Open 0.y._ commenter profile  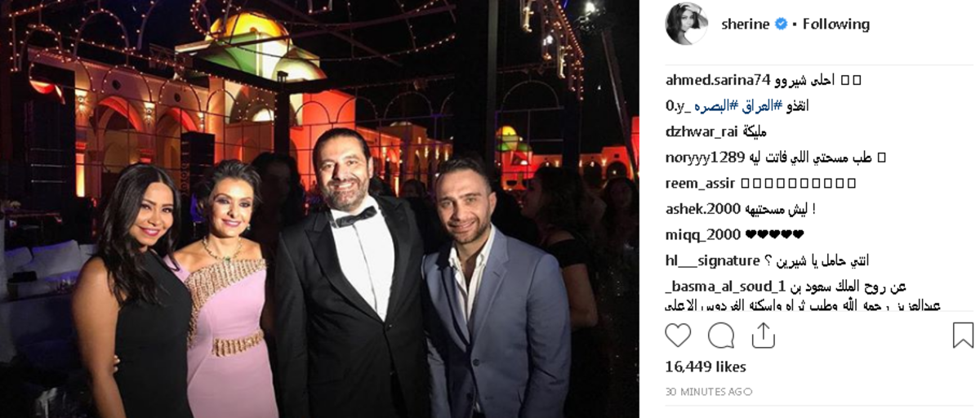click(679, 106)
